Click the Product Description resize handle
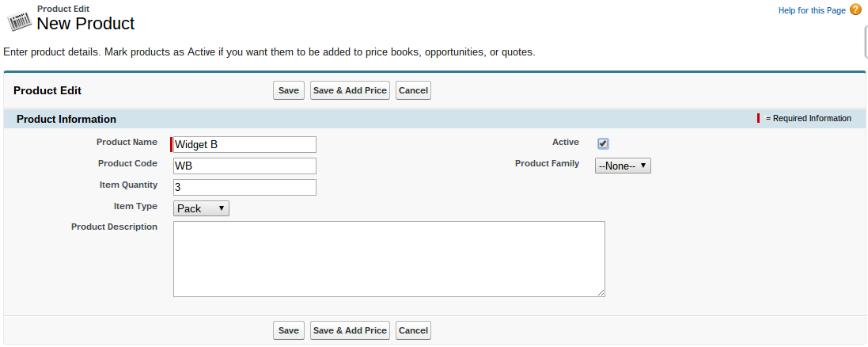The width and height of the screenshot is (868, 347). (601, 293)
